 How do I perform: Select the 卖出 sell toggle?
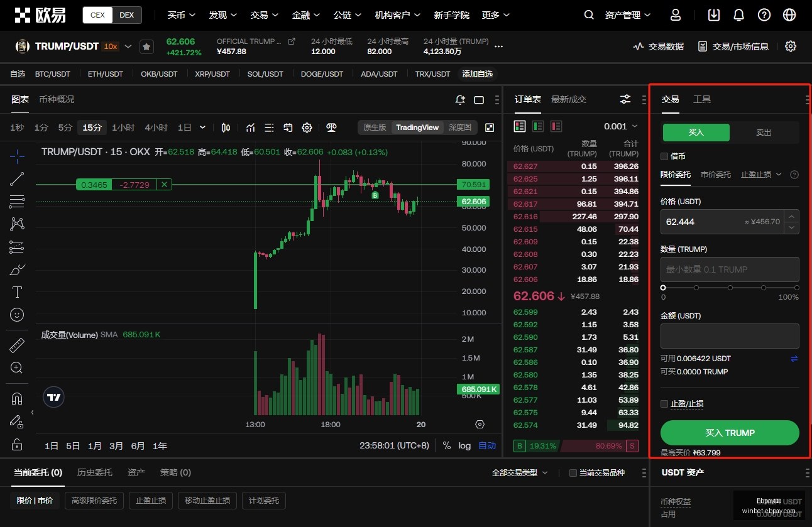tap(764, 133)
